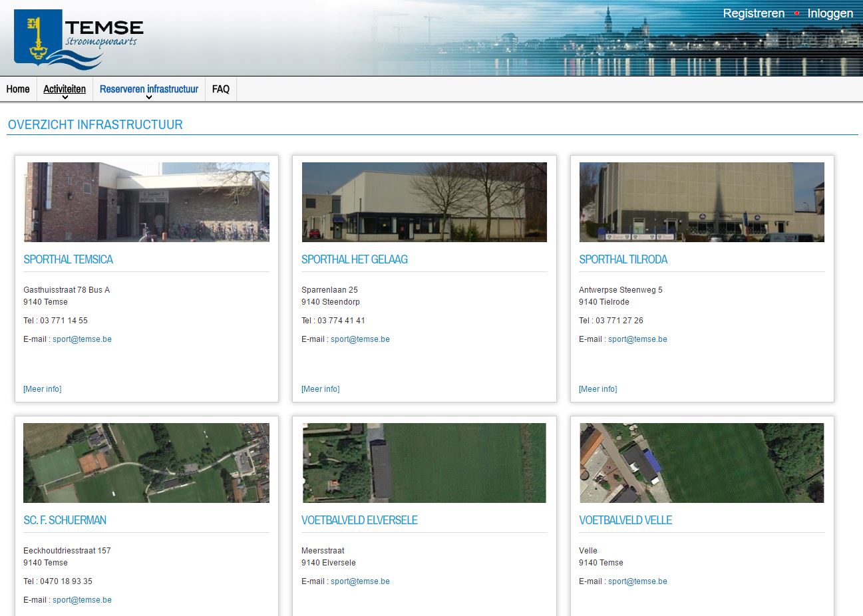
Task: Open the Sporthal Temsica title link
Action: click(x=68, y=259)
